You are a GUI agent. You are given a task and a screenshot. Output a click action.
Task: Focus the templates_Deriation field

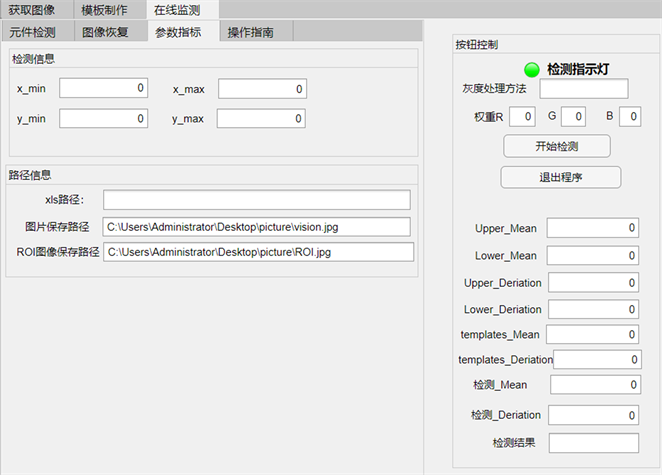597,359
